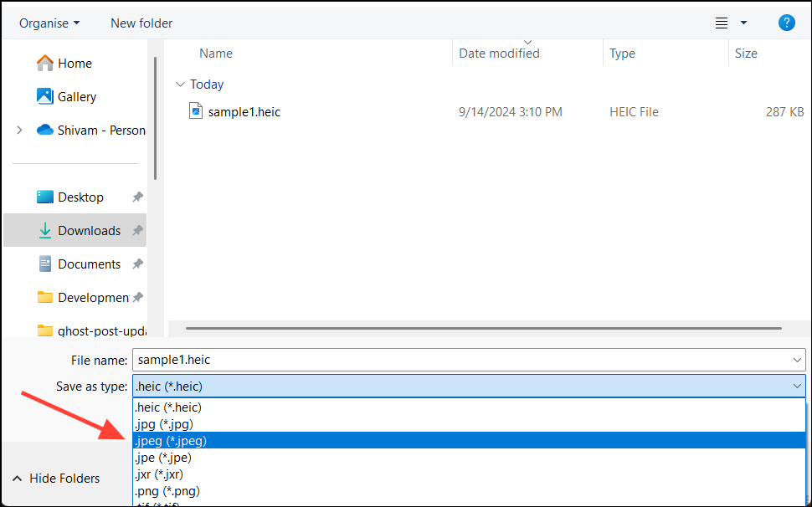
Task: Click the Gallery picture icon
Action: click(x=45, y=96)
